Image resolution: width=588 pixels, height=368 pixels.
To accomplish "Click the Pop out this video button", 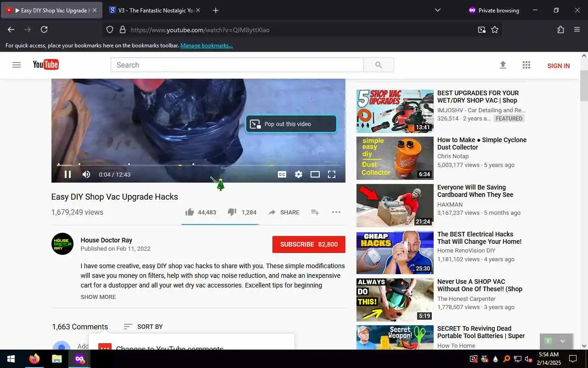I will coord(291,124).
